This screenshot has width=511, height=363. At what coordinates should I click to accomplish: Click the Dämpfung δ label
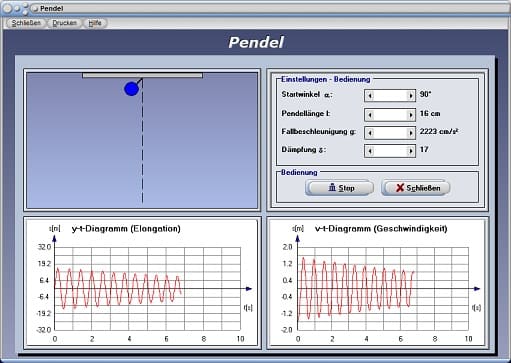pos(303,150)
